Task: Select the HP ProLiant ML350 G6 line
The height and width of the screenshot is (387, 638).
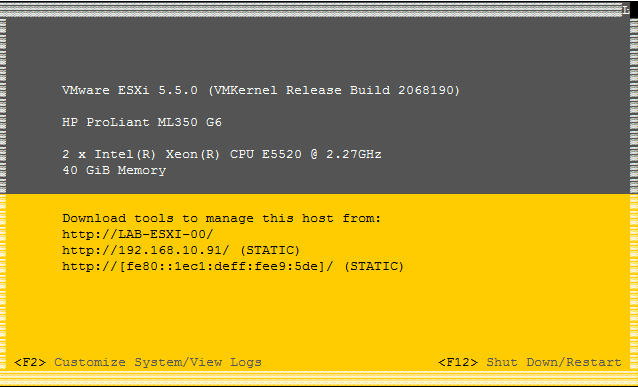Action: pos(142,122)
